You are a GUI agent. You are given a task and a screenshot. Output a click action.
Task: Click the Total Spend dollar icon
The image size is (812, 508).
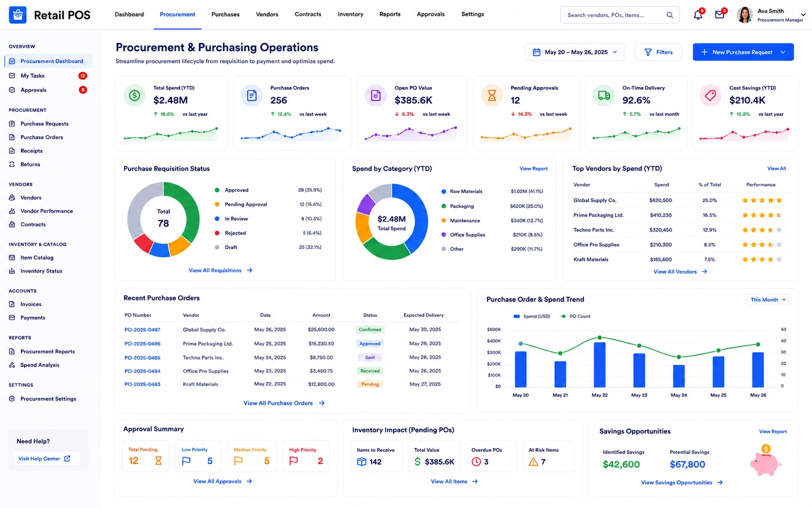(135, 95)
